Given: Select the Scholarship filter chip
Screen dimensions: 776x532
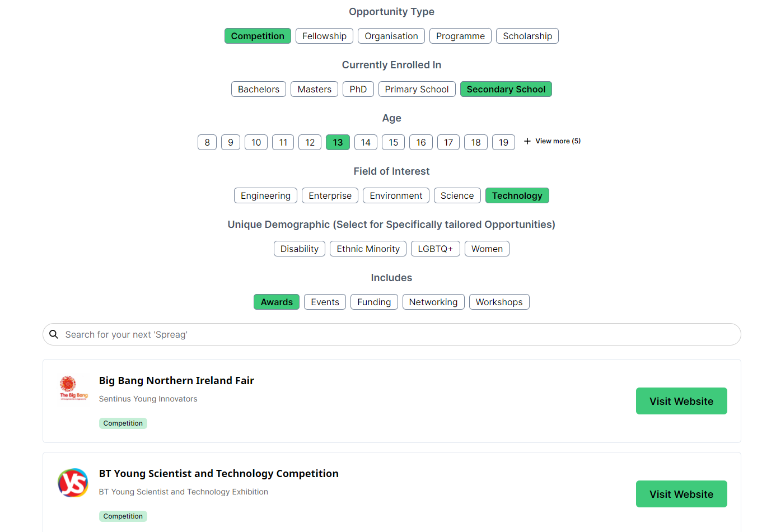Looking at the screenshot, I should 527,36.
